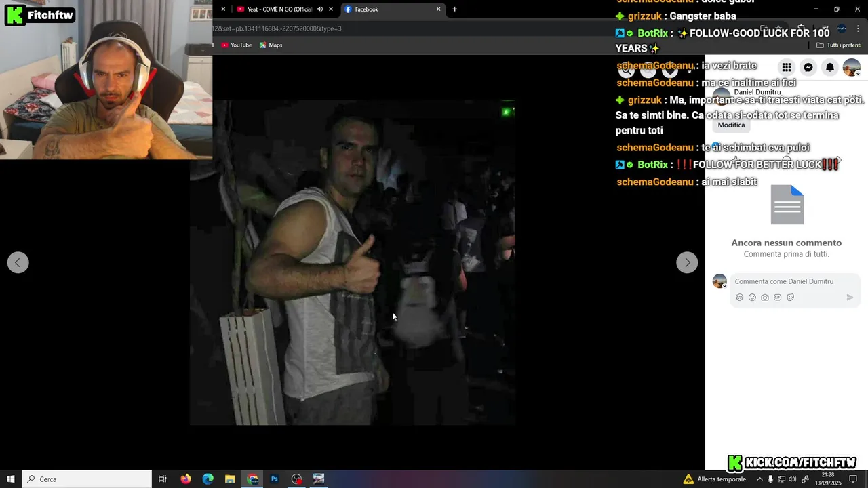Open Facebook notifications bell

coord(830,67)
